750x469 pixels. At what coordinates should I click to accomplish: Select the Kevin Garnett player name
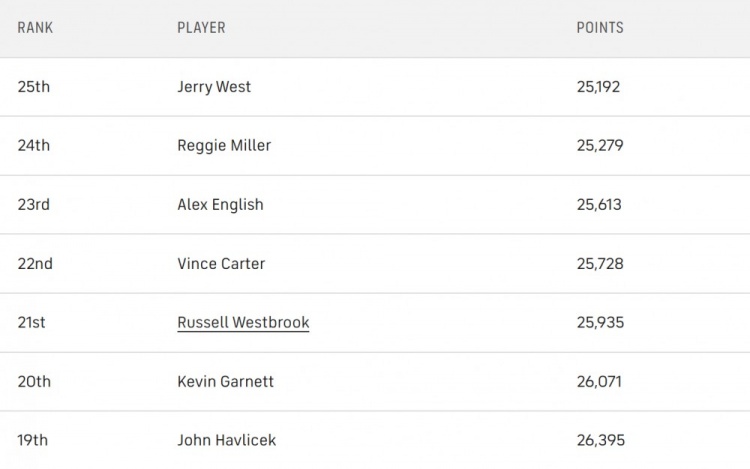click(x=225, y=381)
